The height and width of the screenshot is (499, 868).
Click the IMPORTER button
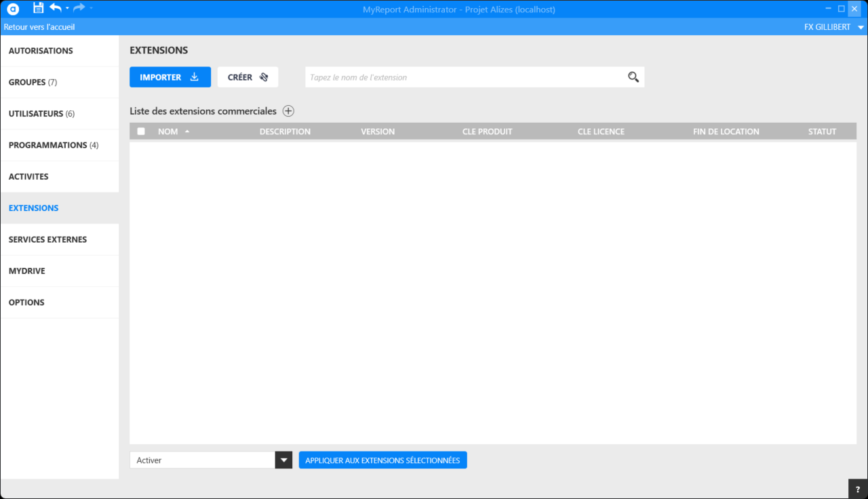pos(170,77)
